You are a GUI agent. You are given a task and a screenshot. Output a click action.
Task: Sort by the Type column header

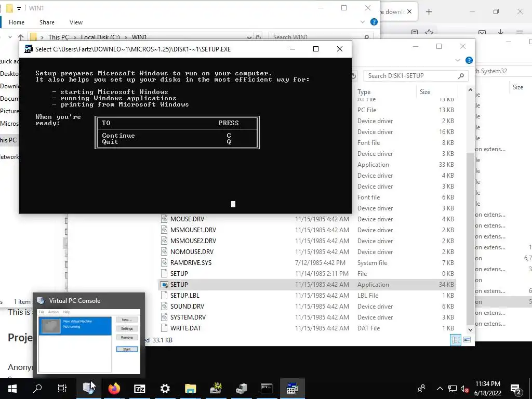pos(364,92)
